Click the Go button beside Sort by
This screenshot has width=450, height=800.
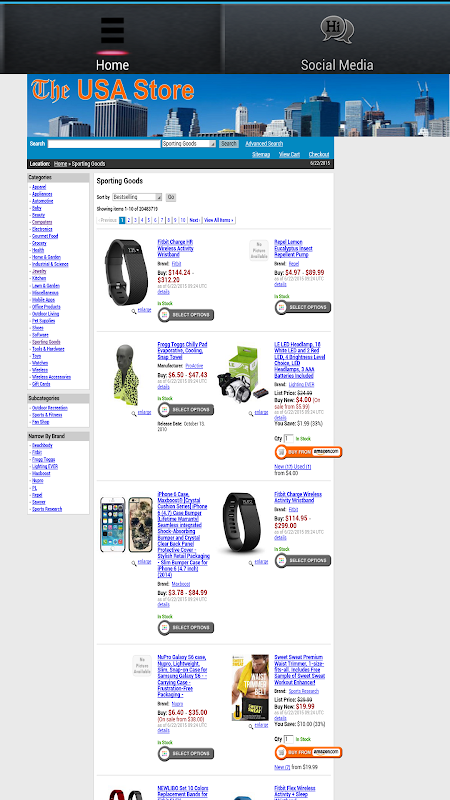tap(171, 197)
